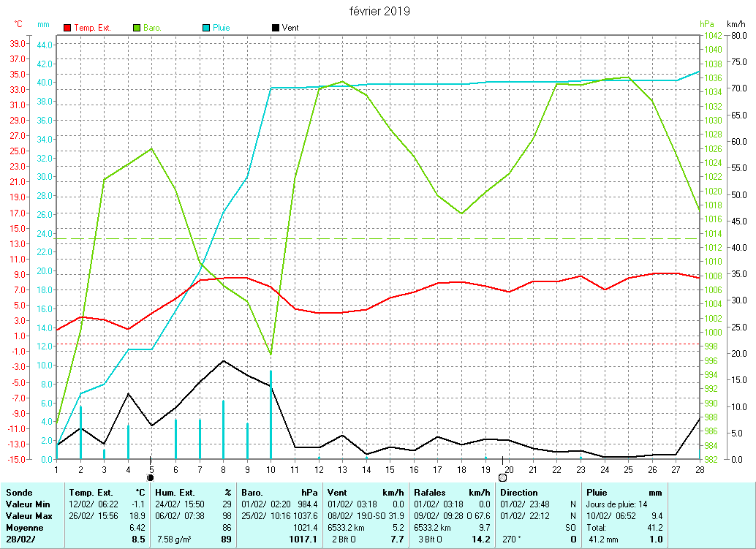Click the 'Valeur Max' row label
Viewport: 756px width, 549px height.
pyautogui.click(x=28, y=516)
